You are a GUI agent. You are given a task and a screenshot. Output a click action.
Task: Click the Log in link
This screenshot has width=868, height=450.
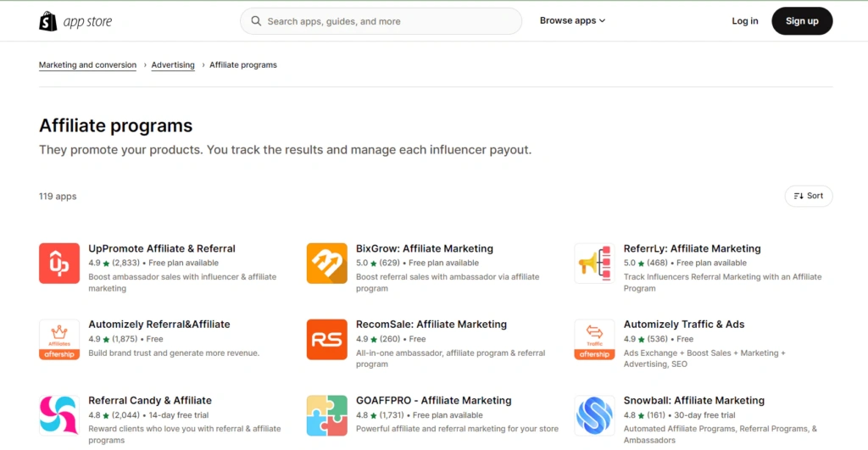[745, 21]
